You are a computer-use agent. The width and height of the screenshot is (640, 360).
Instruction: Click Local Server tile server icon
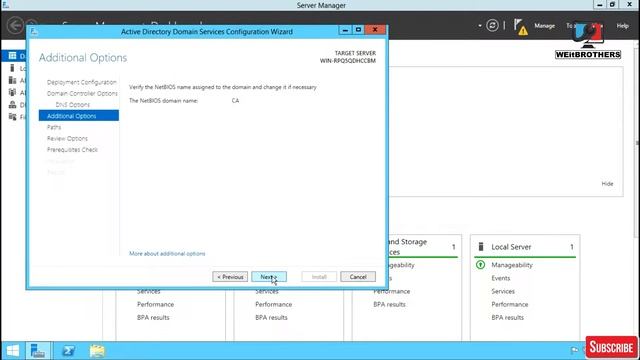click(x=481, y=247)
